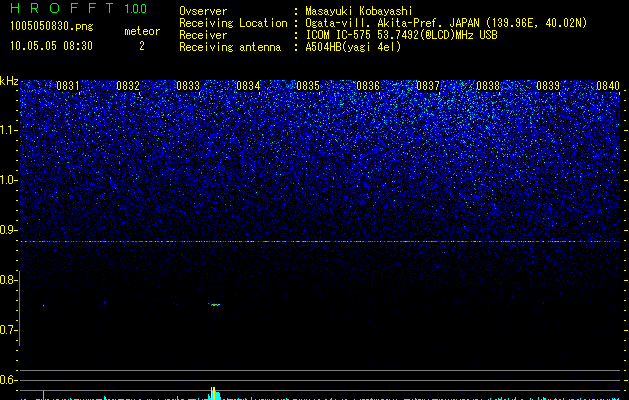Click the 0840 time marker

coord(608,86)
